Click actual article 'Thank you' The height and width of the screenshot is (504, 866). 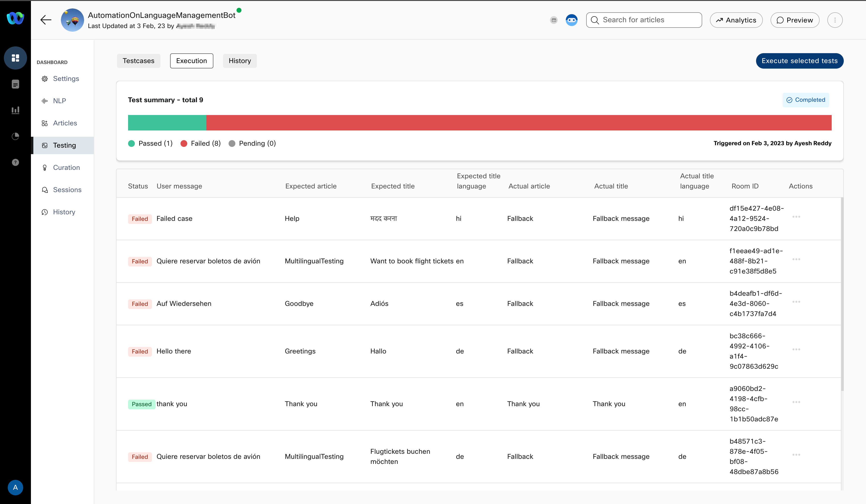[x=523, y=404]
